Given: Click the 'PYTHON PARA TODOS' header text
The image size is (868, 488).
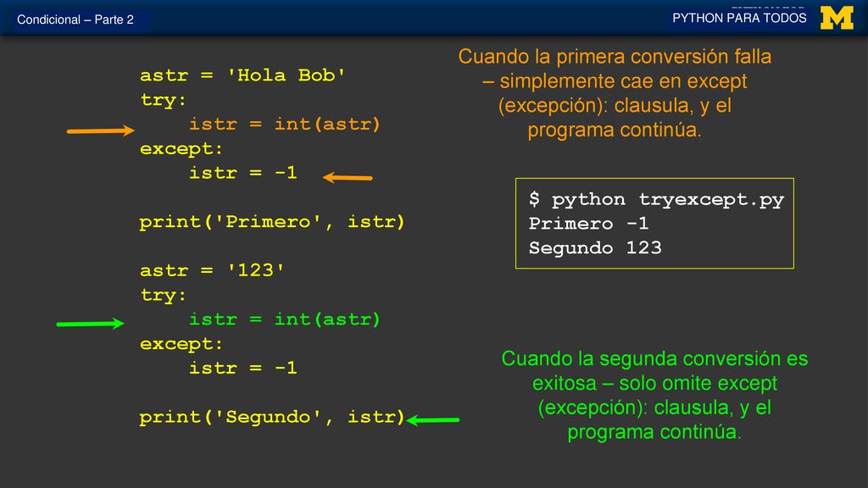Looking at the screenshot, I should pos(739,19).
